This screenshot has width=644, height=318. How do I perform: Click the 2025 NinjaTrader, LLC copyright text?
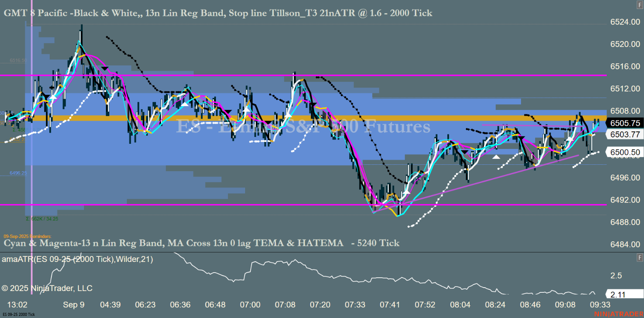coord(47,288)
